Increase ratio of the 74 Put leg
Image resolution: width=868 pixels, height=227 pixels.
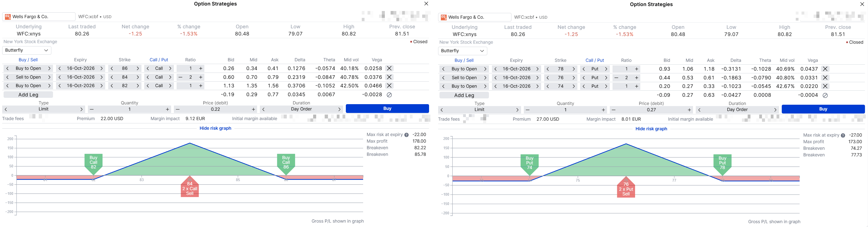pos(636,86)
